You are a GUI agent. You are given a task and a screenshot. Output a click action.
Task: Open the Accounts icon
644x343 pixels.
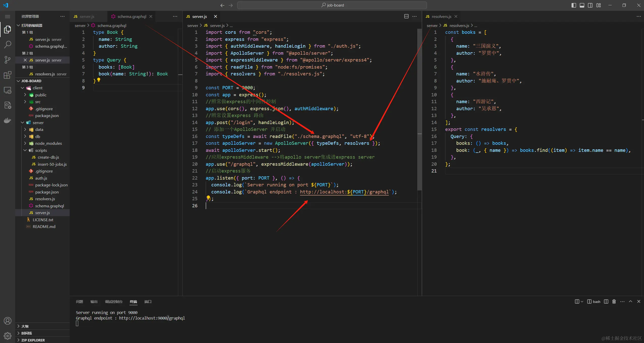click(8, 321)
